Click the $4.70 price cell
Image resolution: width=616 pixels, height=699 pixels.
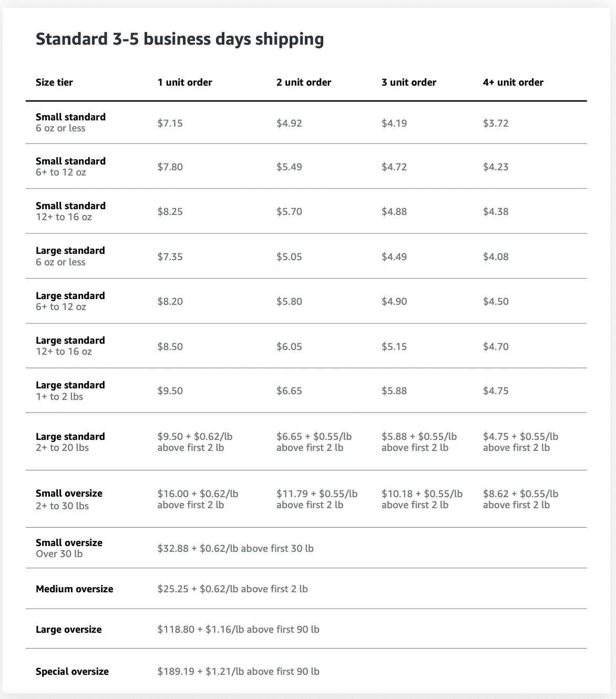point(496,347)
